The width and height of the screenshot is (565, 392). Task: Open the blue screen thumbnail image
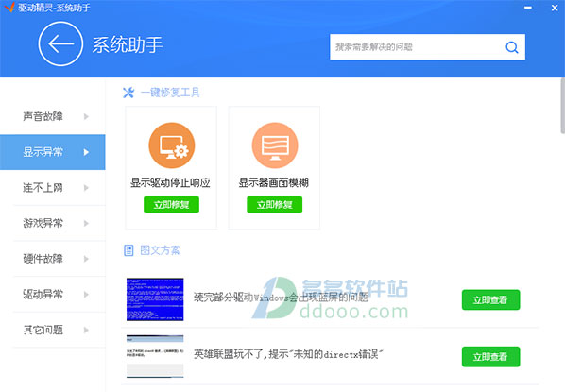click(155, 299)
